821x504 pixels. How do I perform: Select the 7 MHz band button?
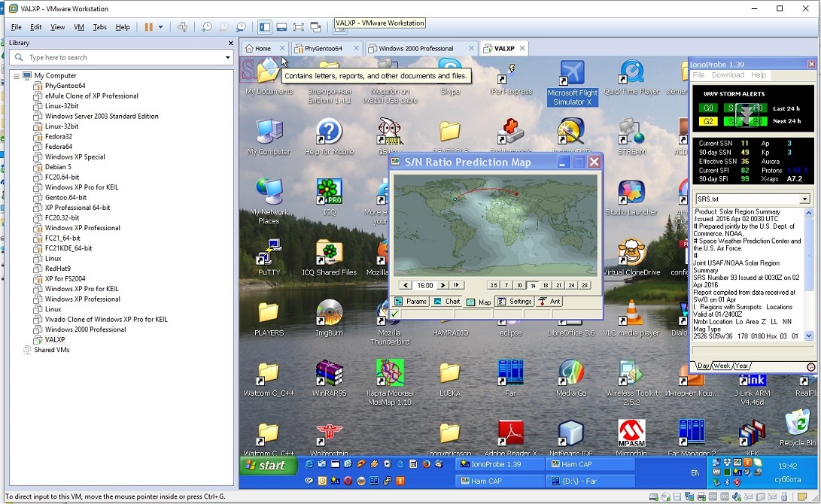(506, 285)
